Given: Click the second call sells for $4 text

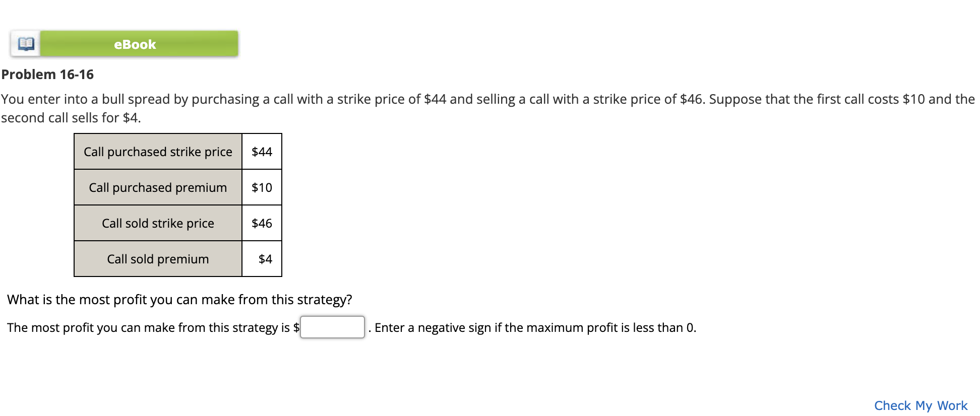Looking at the screenshot, I should pos(71,118).
